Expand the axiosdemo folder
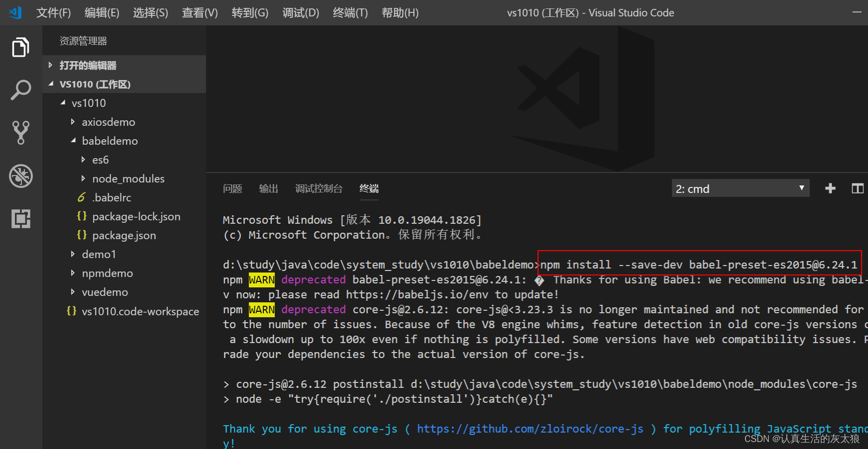The width and height of the screenshot is (868, 449). click(x=73, y=122)
